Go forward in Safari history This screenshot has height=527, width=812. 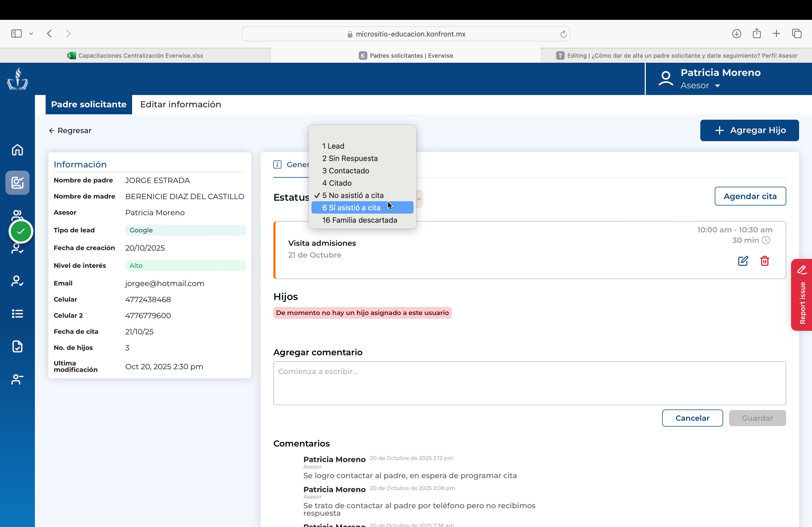pos(68,33)
